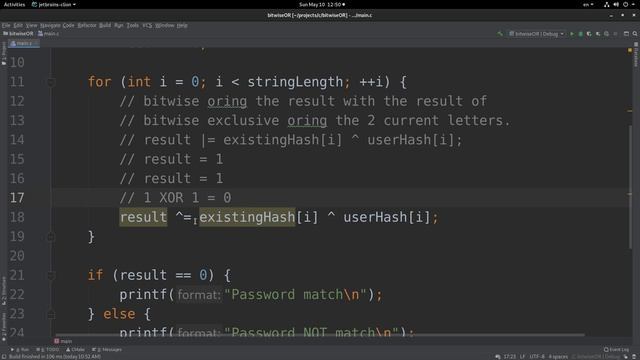Open the Navigate menu
Screen dimensions: 640x360
coord(50,25)
